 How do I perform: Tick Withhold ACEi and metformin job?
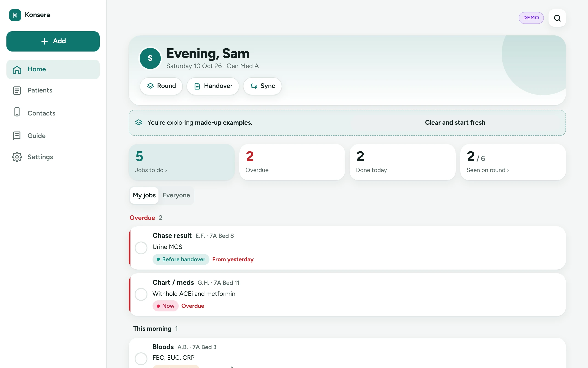click(x=141, y=294)
